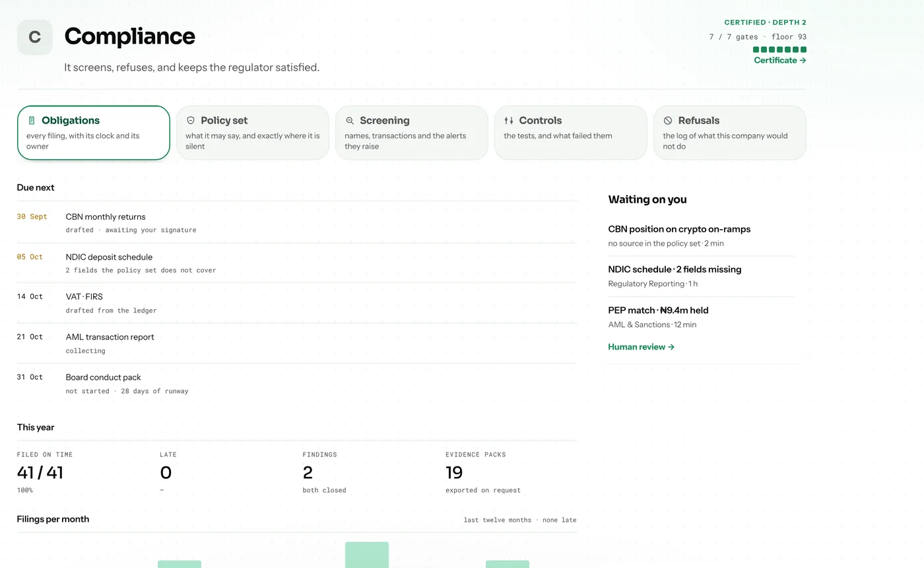Switch to the Policy set tab
This screenshot has height=568, width=924.
point(253,133)
